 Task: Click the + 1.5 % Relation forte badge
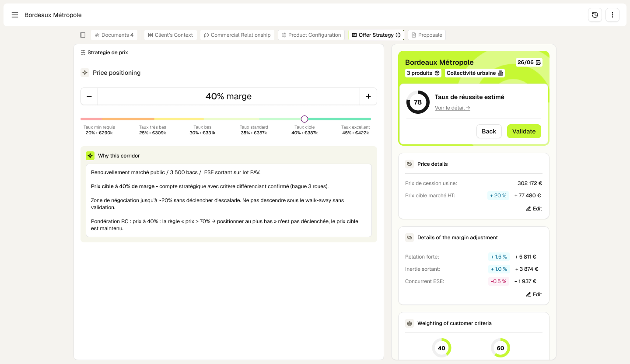499,257
